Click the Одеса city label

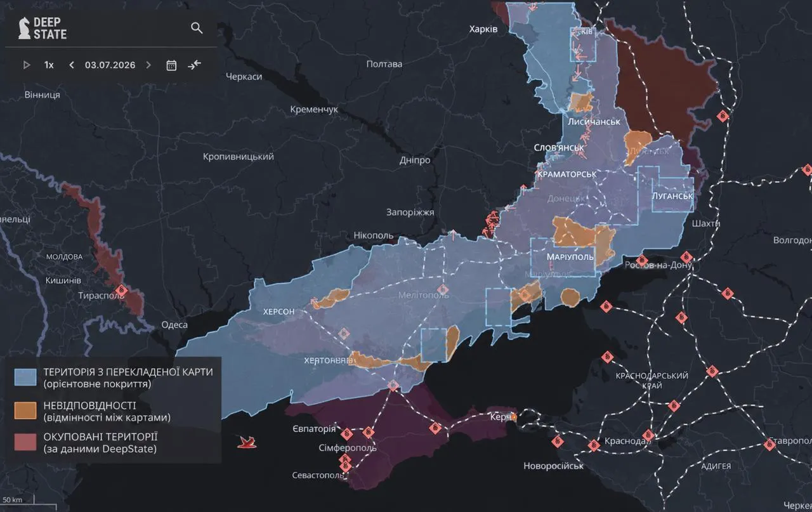(174, 325)
